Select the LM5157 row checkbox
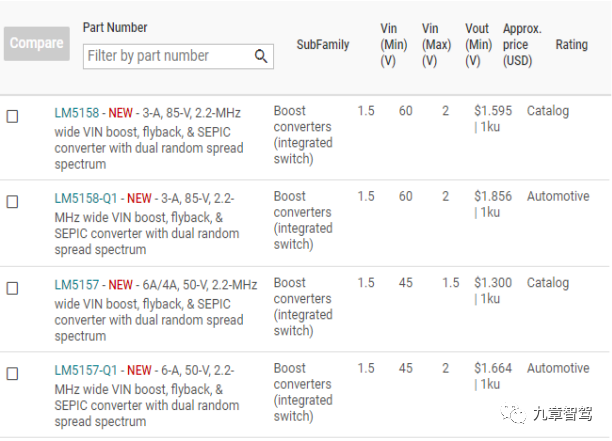Image resolution: width=612 pixels, height=441 pixels. [x=12, y=288]
